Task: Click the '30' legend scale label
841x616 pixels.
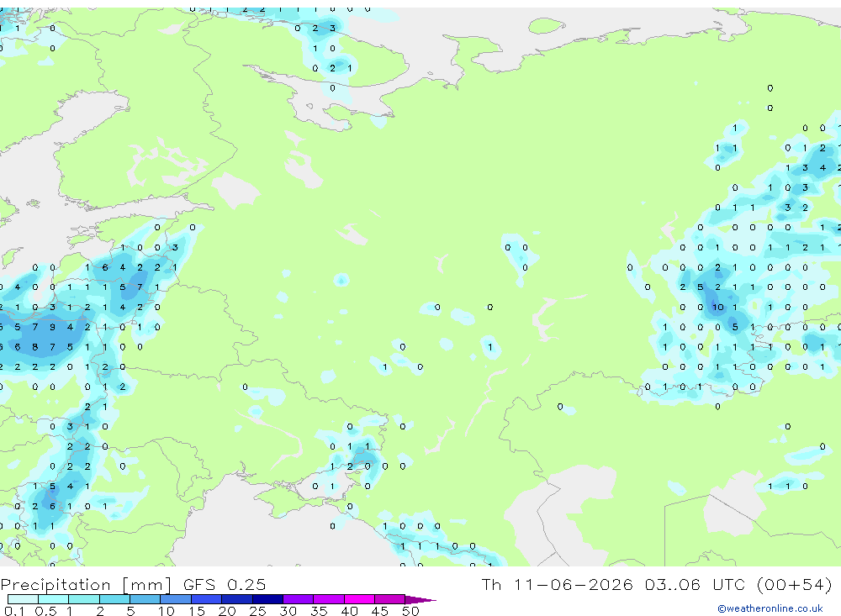Action: (x=288, y=611)
